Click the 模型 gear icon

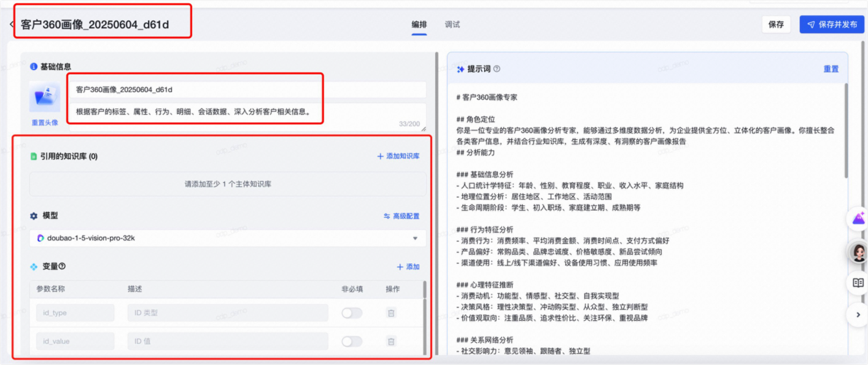[x=34, y=216]
